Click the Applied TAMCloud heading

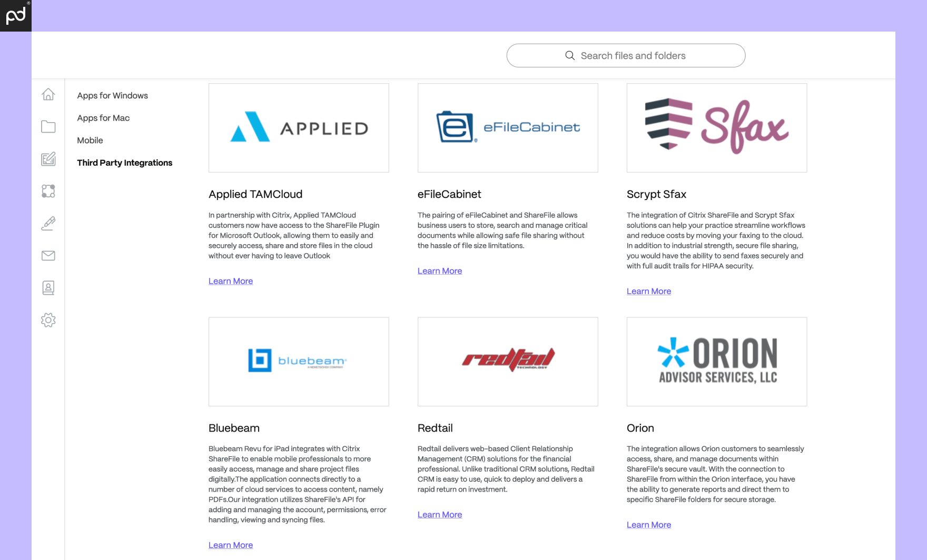tap(255, 194)
